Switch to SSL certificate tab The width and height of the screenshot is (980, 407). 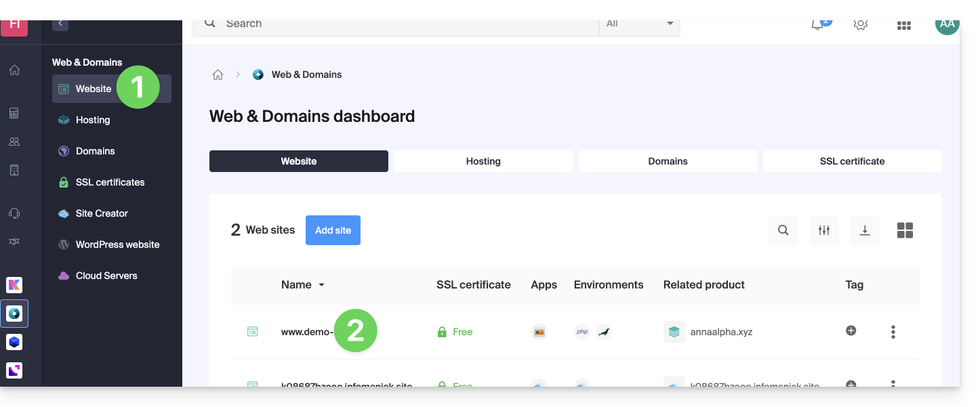pyautogui.click(x=852, y=161)
